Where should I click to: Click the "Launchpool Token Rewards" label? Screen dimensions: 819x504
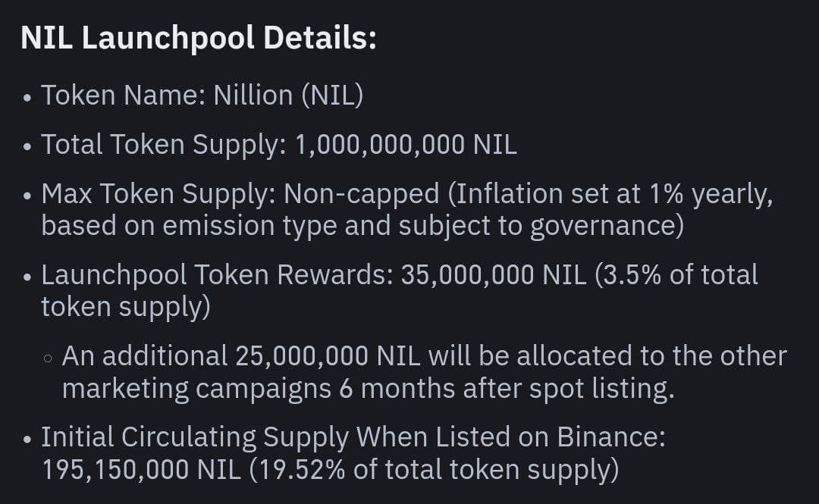[216, 275]
